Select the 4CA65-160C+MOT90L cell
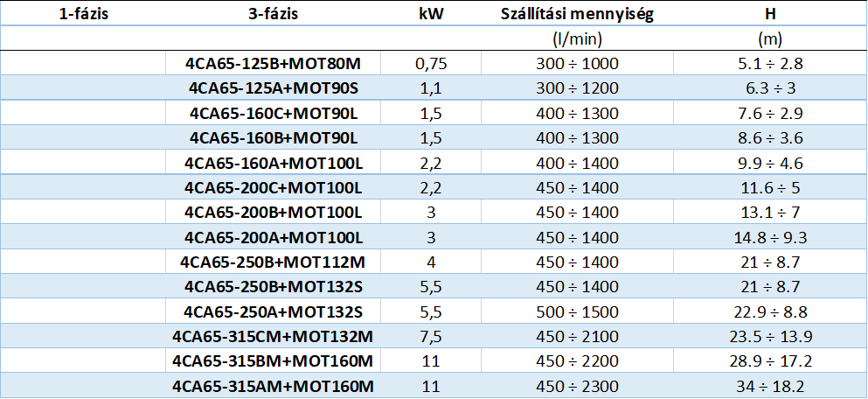This screenshot has width=868, height=399. (x=274, y=113)
